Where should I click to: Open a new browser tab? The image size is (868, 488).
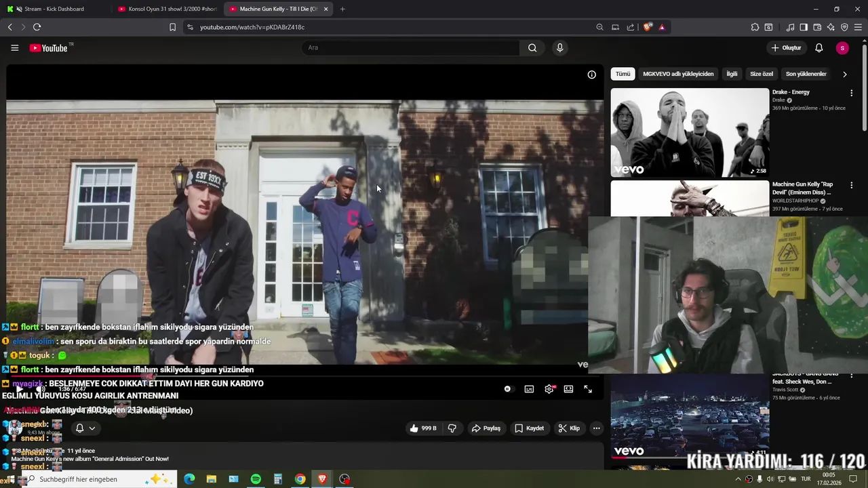pos(342,9)
